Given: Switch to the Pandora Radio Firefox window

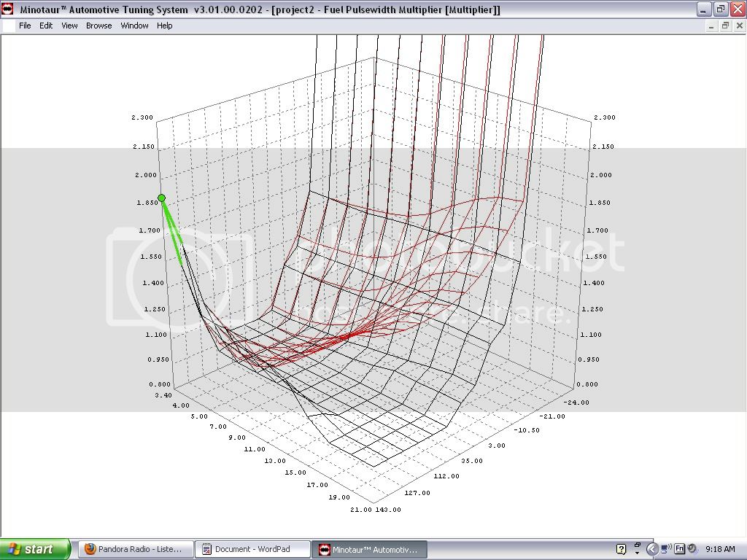Looking at the screenshot, I should (136, 549).
